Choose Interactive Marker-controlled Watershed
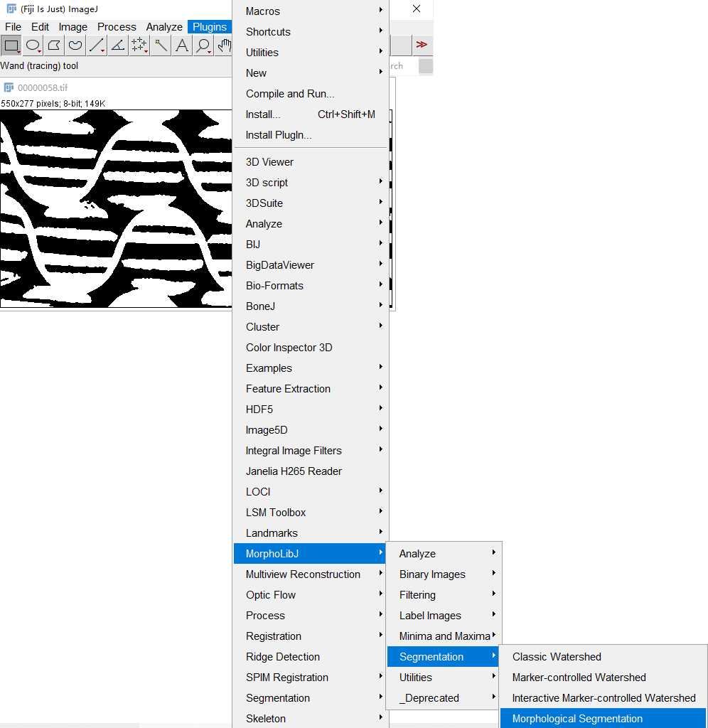The height and width of the screenshot is (728, 708). [x=603, y=698]
